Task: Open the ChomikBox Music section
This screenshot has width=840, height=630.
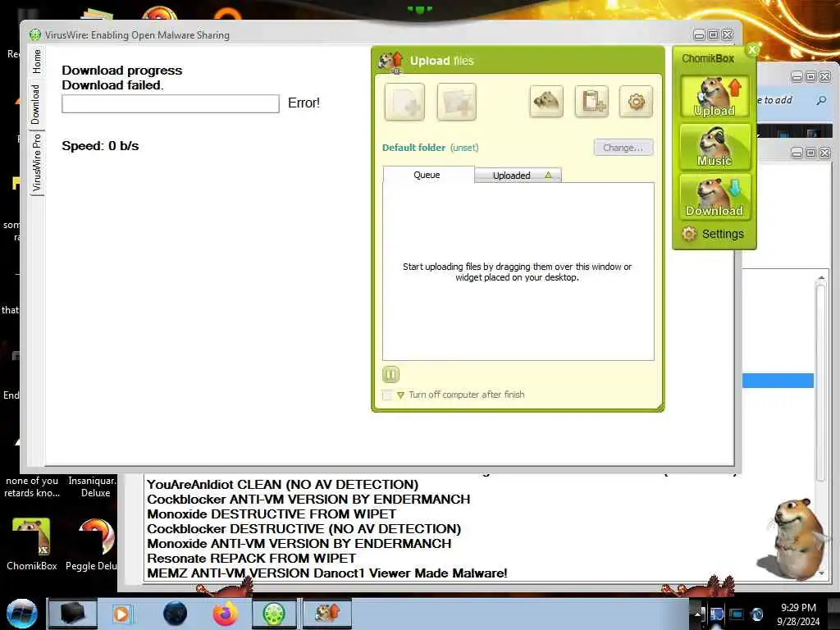Action: click(714, 146)
